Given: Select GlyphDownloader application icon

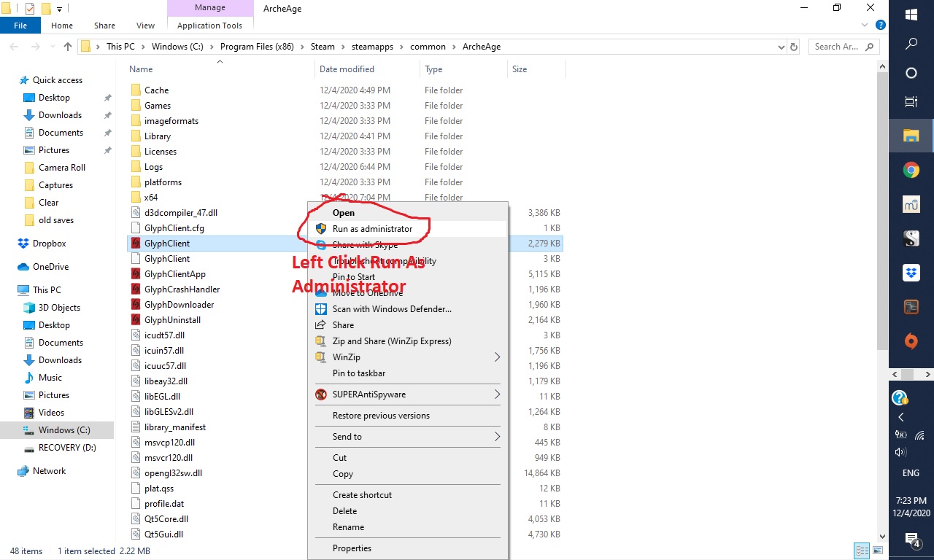Looking at the screenshot, I should click(x=136, y=305).
